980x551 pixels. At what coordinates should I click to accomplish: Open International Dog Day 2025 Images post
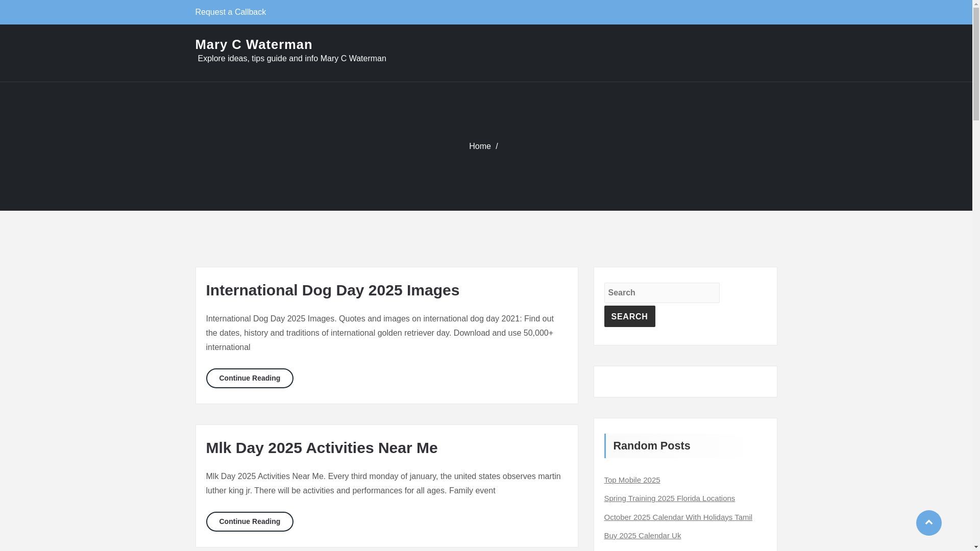[333, 290]
